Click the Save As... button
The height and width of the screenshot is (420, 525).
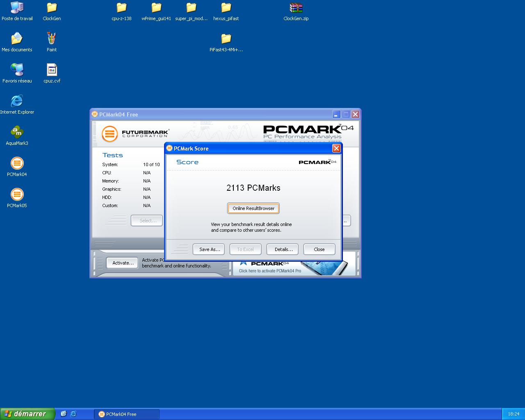[x=209, y=249]
